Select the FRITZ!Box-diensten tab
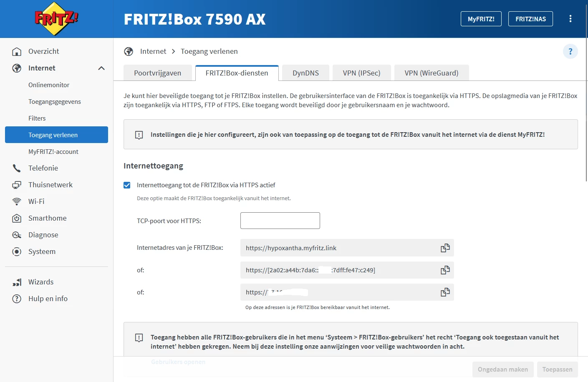Screen dimensions: 588x382 point(237,73)
